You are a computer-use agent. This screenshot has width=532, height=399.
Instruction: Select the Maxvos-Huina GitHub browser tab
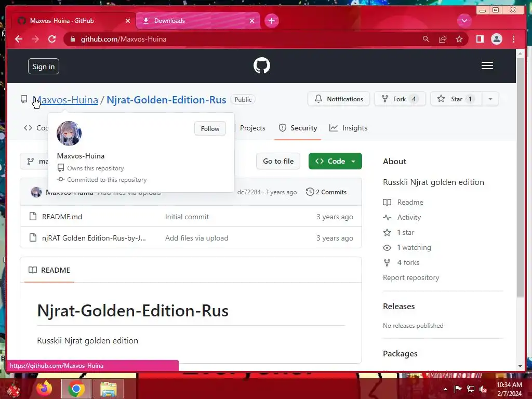pos(74,21)
